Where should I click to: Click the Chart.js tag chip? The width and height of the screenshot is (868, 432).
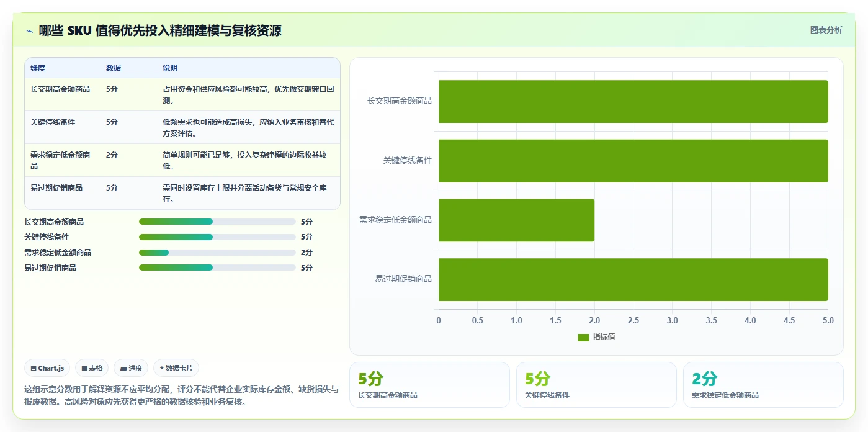pos(48,368)
